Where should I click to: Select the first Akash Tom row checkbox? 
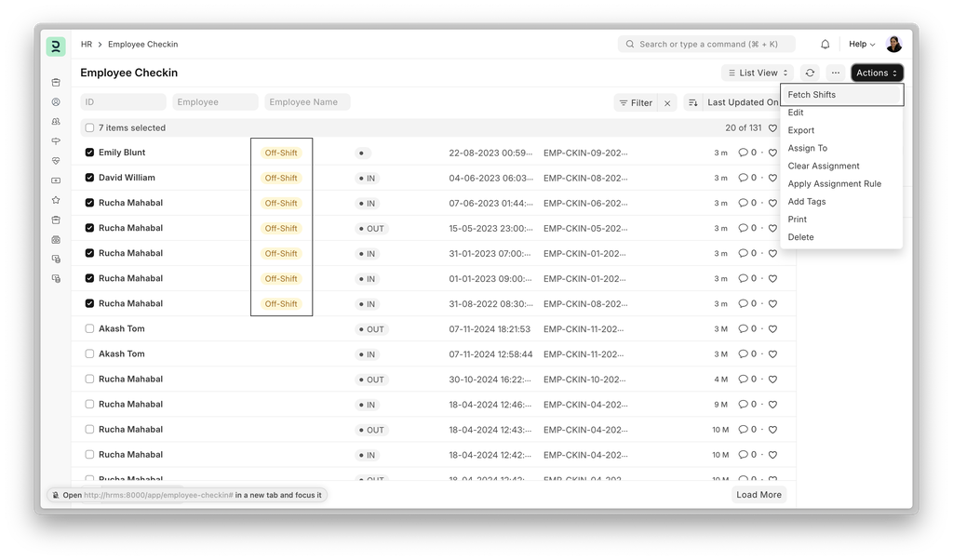[x=89, y=328]
